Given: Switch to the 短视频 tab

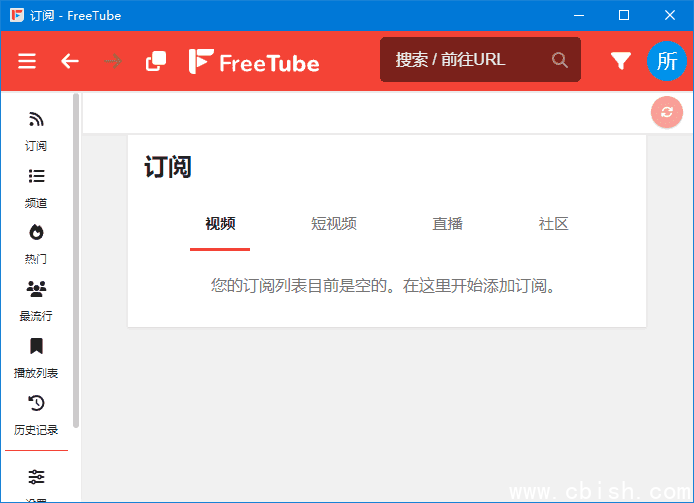Looking at the screenshot, I should [334, 224].
